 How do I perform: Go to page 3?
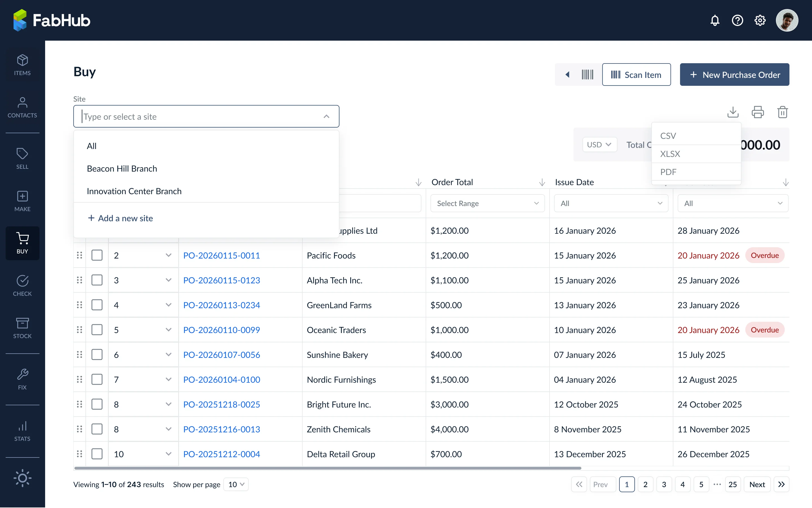pyautogui.click(x=664, y=484)
